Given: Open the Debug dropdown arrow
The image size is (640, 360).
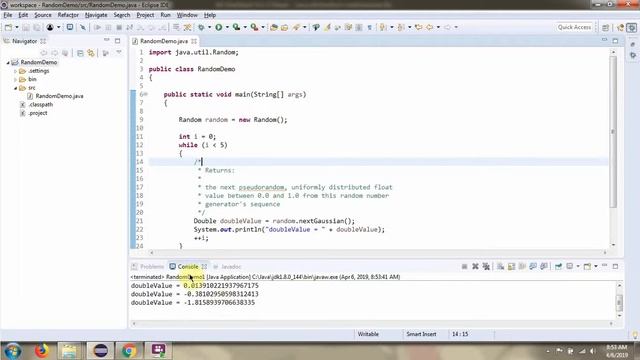Looking at the screenshot, I should tap(209, 27).
